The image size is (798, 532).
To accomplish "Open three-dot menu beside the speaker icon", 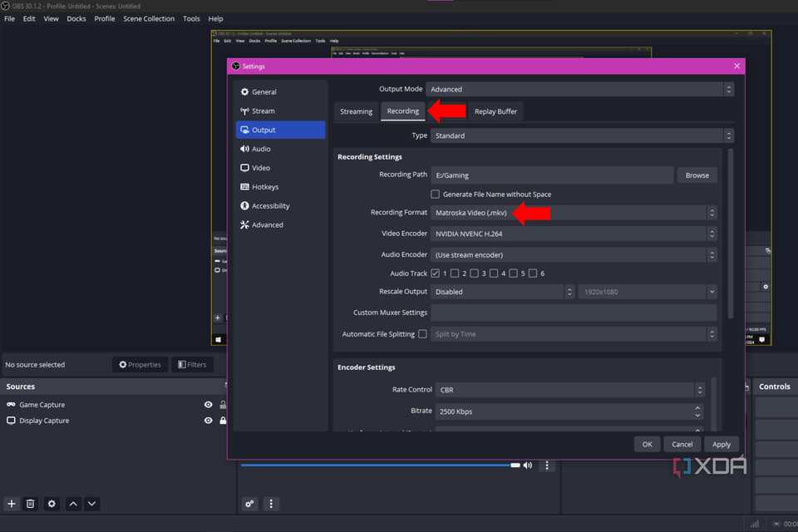I will coord(547,465).
